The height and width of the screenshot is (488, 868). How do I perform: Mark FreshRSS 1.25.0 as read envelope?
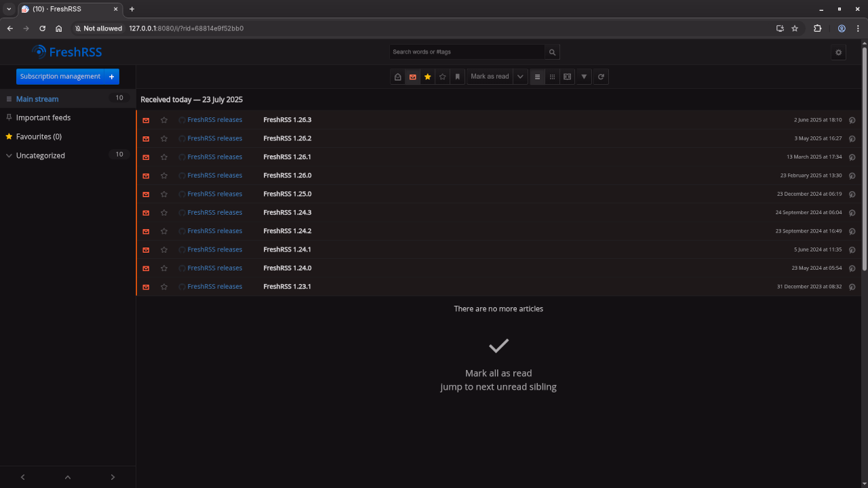click(146, 194)
